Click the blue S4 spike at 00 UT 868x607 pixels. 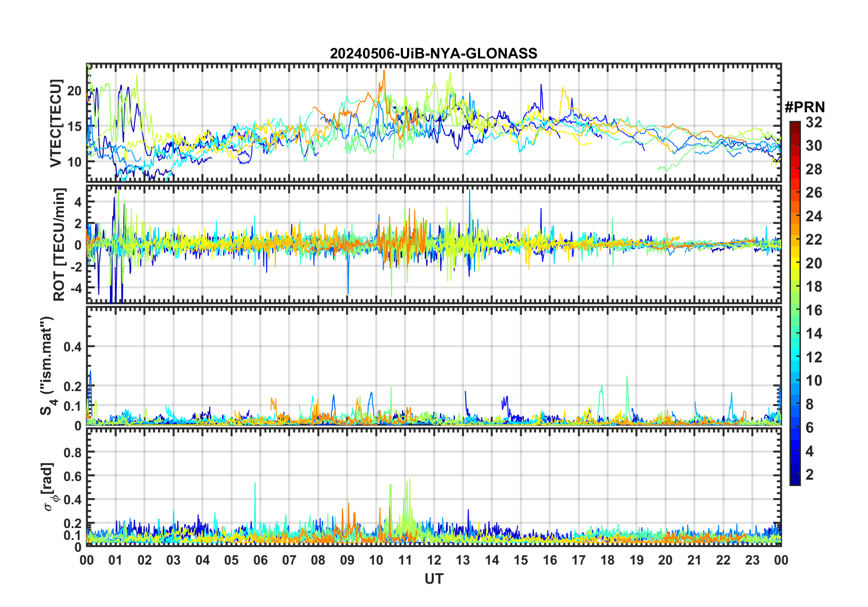[90, 372]
